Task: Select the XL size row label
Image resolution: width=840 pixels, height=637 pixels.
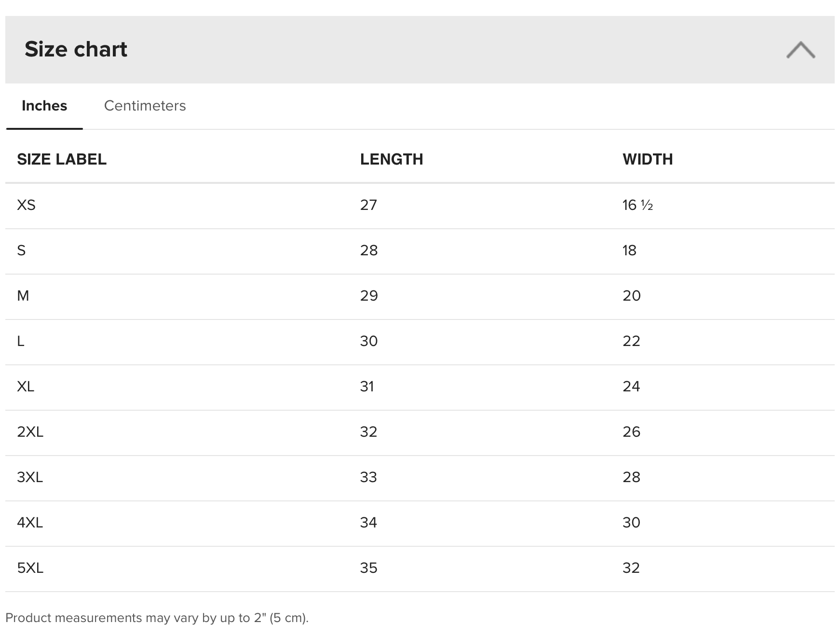Action: [x=26, y=387]
